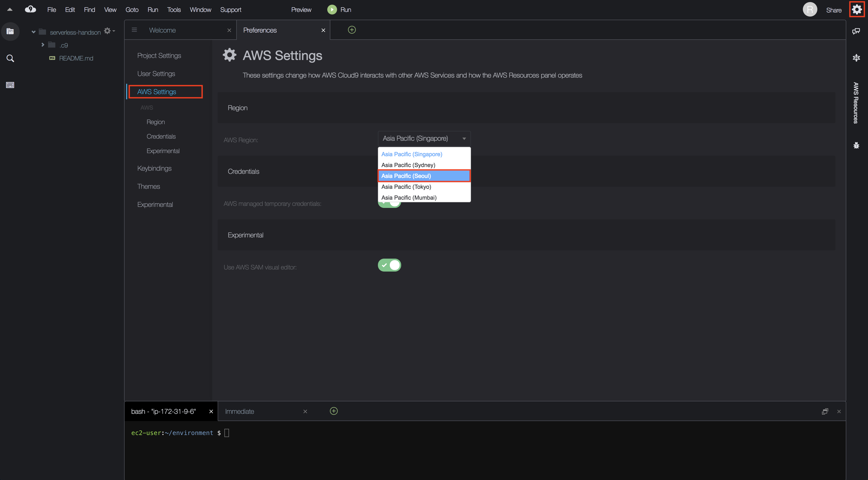868x480 pixels.
Task: Click the user avatar R
Action: [810, 9]
